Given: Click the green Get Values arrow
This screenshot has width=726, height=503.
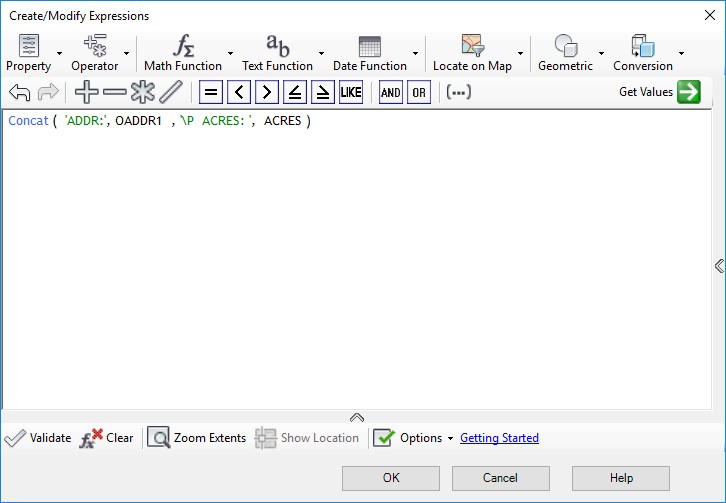Looking at the screenshot, I should tap(689, 92).
